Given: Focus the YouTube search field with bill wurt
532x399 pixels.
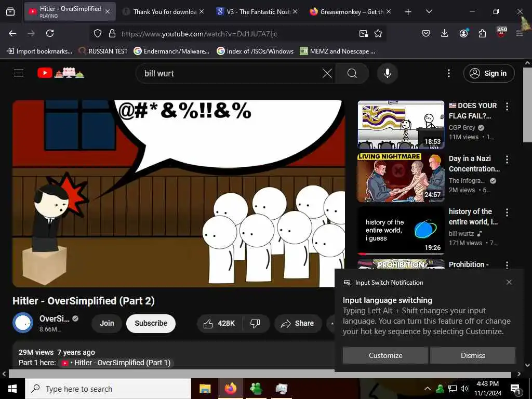Looking at the screenshot, I should tap(231, 73).
